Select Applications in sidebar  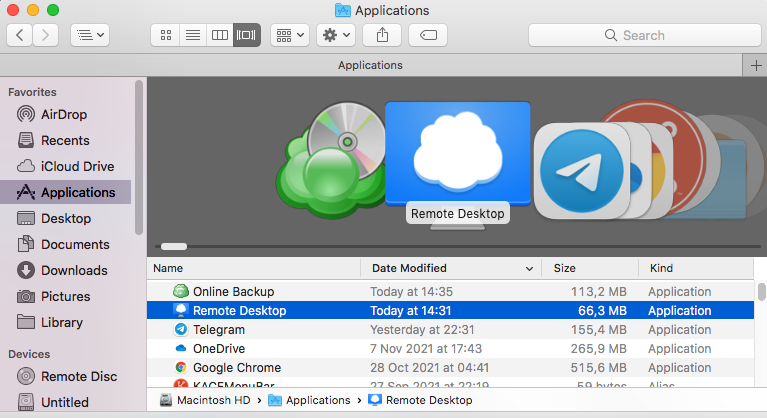[66, 192]
